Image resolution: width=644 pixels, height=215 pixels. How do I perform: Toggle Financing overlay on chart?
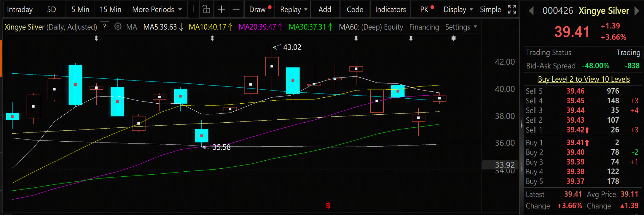tap(424, 27)
